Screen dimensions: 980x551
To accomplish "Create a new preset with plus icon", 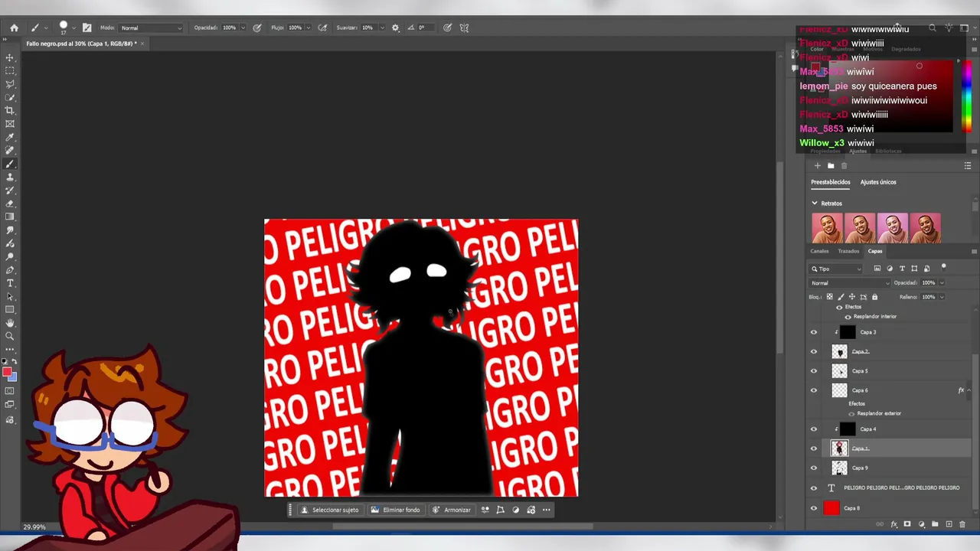I will click(x=817, y=165).
